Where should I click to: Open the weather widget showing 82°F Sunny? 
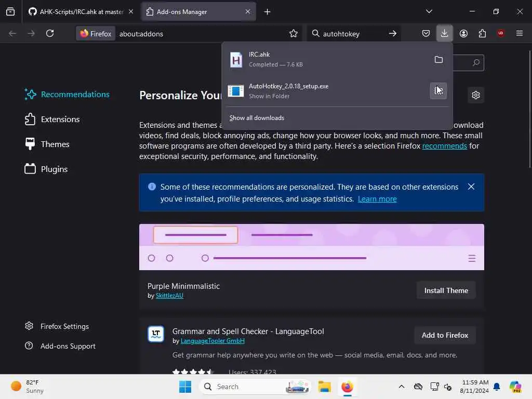(x=27, y=387)
